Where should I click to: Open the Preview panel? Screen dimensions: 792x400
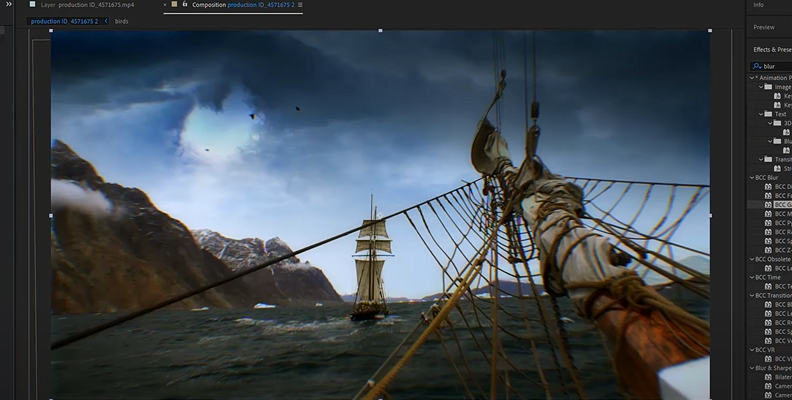point(764,27)
